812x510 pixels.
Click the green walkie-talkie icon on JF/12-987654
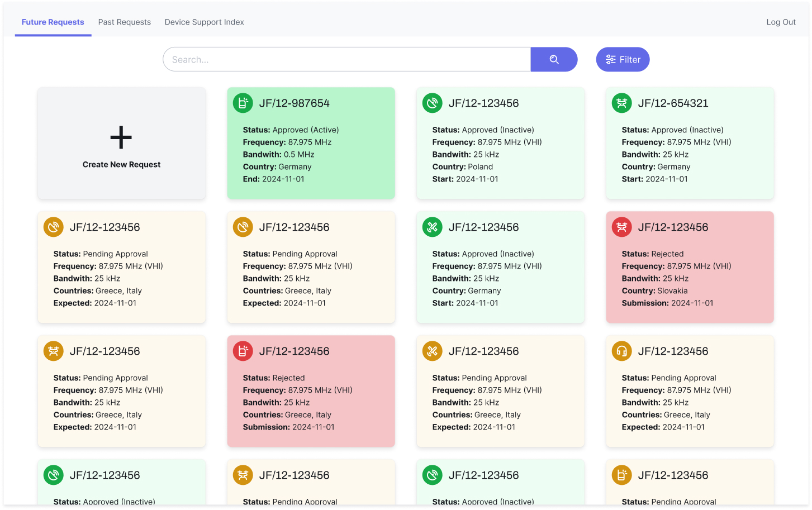tap(243, 103)
